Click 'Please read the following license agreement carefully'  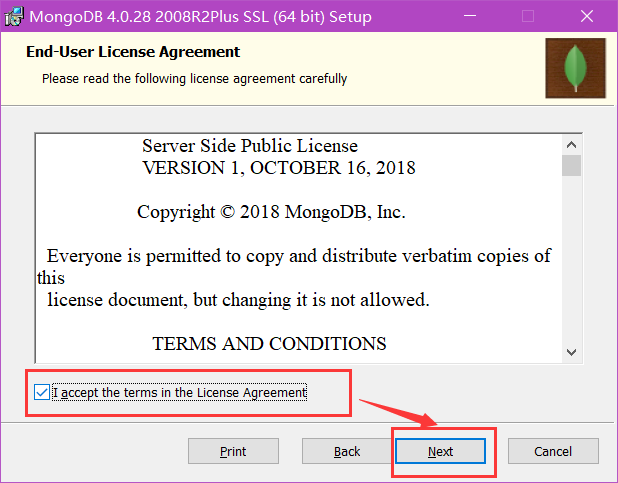(195, 78)
